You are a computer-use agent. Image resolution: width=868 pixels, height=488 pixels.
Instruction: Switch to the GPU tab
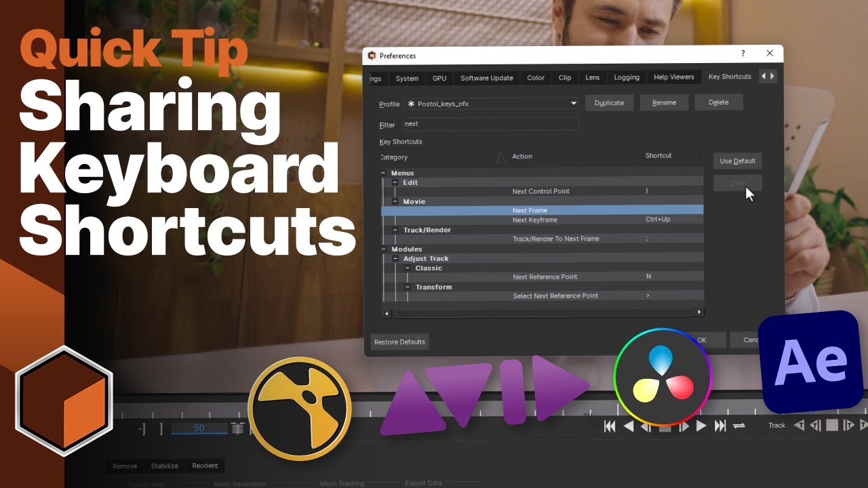(439, 78)
